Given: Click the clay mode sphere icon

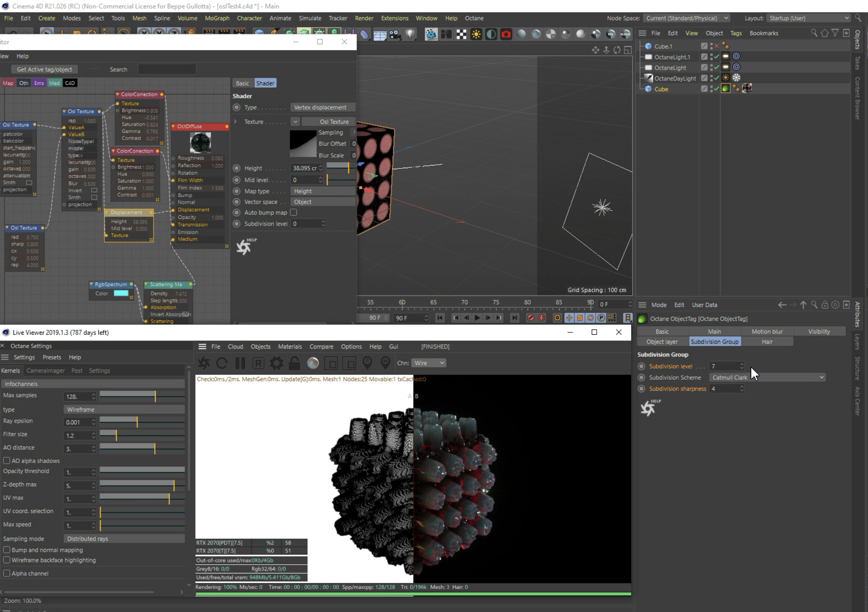Looking at the screenshot, I should tap(313, 363).
